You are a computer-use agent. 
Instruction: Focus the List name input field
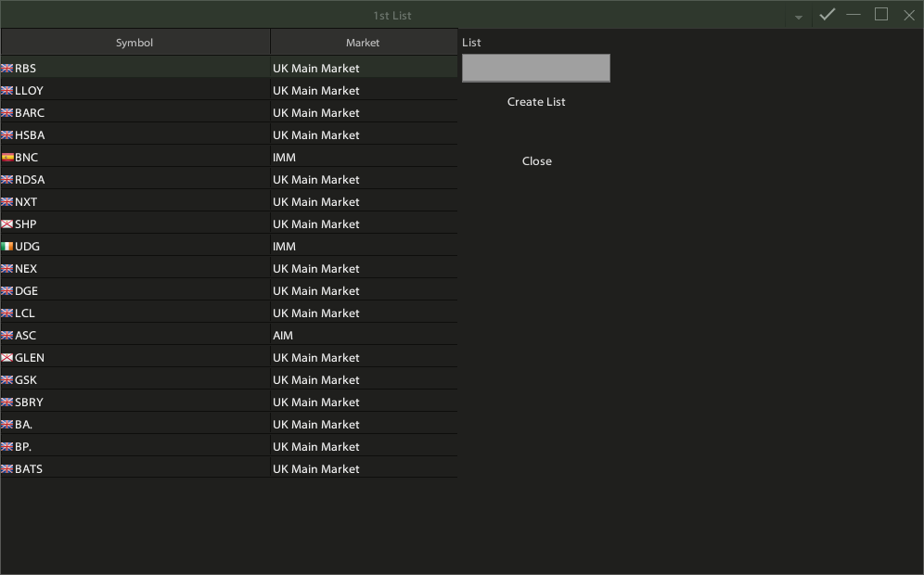pos(535,68)
